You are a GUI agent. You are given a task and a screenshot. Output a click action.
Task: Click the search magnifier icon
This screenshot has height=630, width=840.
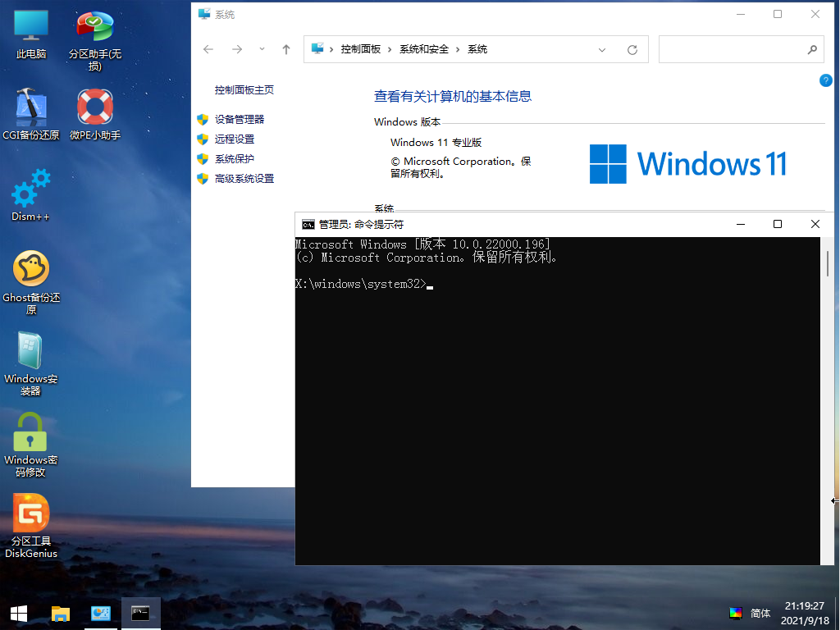[812, 49]
